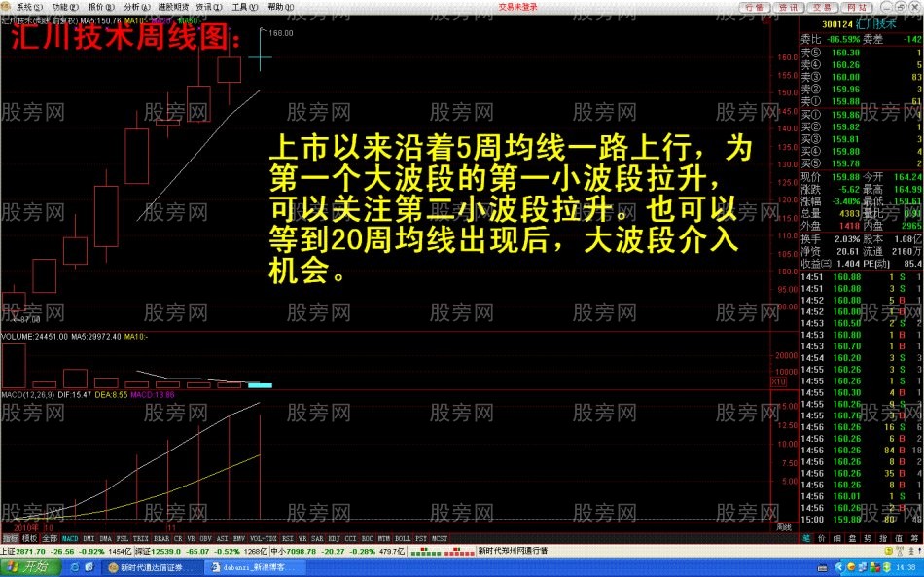Select the 盘 tab in quote panel

pyautogui.click(x=852, y=538)
